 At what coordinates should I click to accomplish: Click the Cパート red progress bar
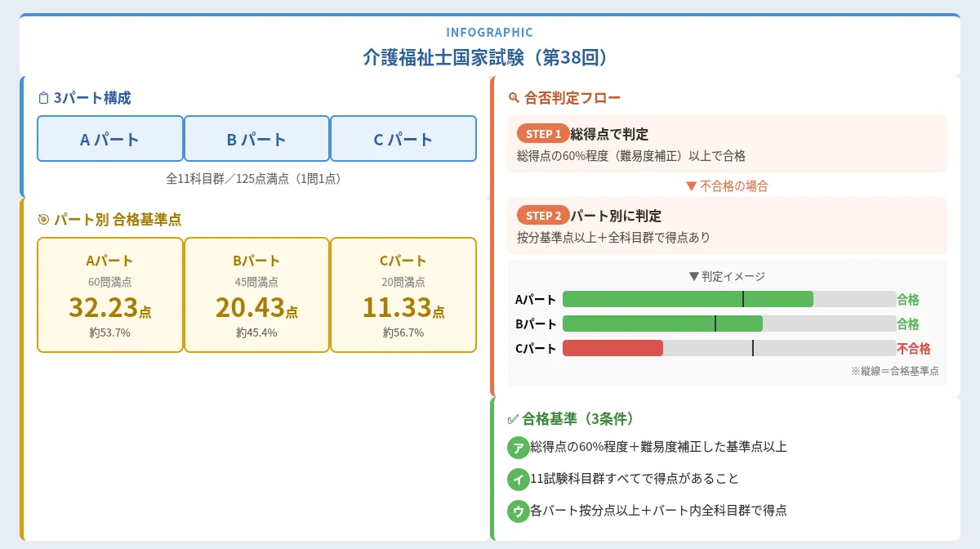[612, 348]
